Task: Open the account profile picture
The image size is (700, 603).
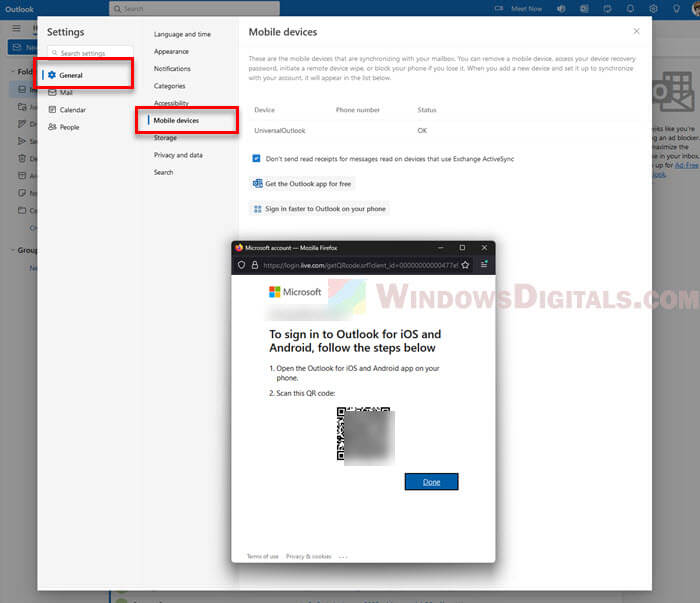Action: pyautogui.click(x=696, y=8)
